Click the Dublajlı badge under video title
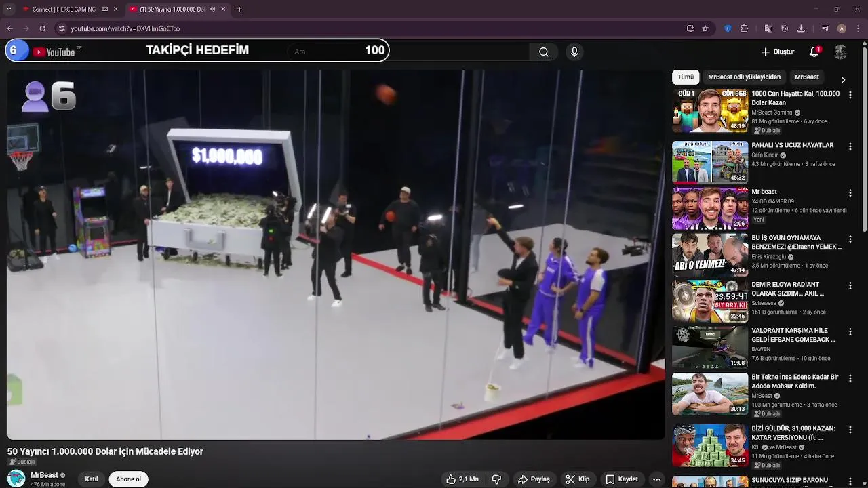The width and height of the screenshot is (868, 488). [x=22, y=462]
